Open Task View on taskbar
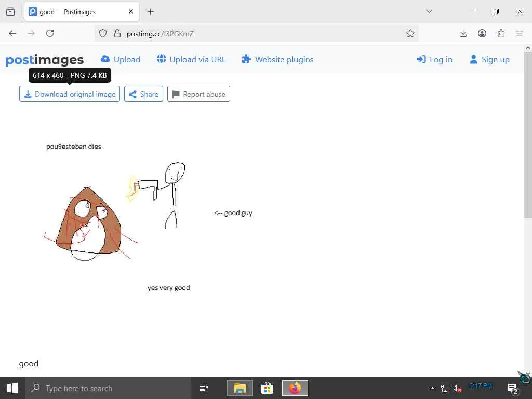The image size is (532, 399). tap(204, 388)
